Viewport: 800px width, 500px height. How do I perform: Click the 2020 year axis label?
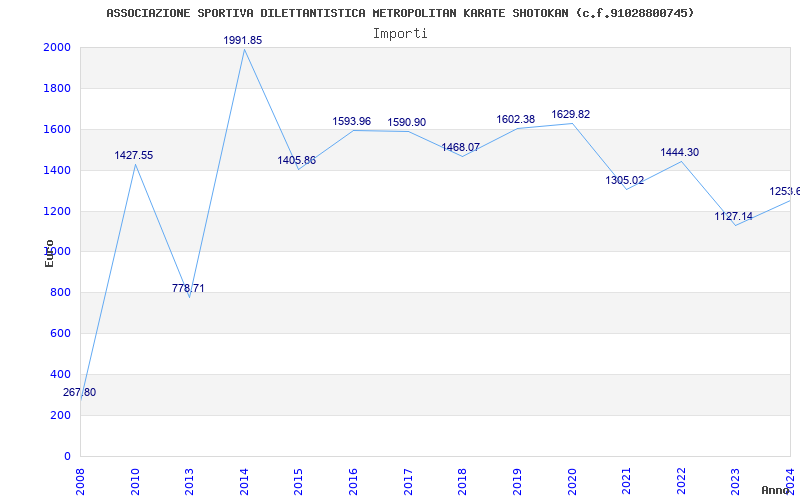(571, 481)
